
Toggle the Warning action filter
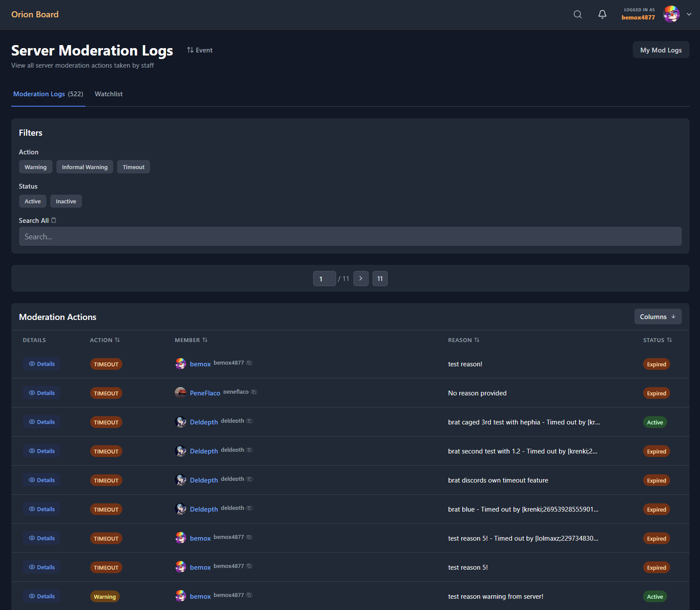click(x=35, y=166)
